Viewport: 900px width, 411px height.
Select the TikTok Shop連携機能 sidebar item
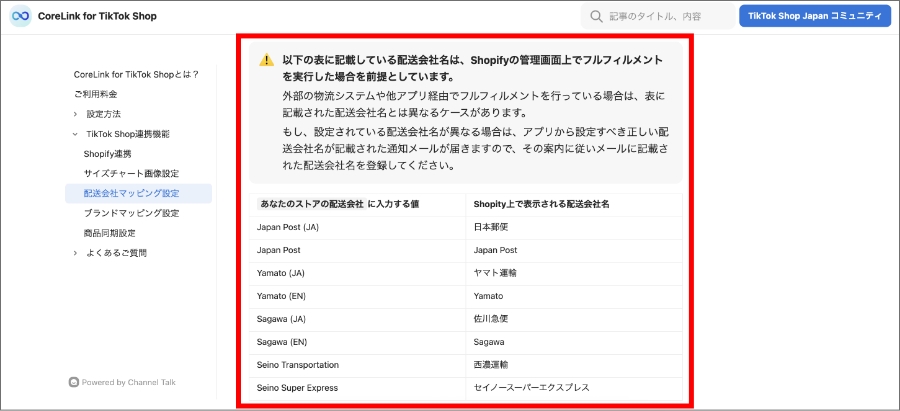(x=127, y=134)
